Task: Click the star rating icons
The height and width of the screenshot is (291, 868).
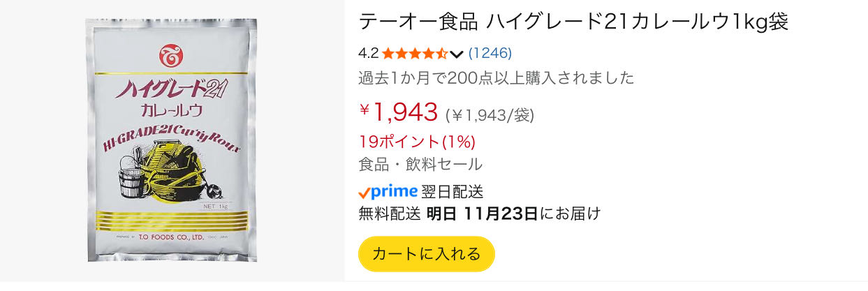Action: [415, 53]
